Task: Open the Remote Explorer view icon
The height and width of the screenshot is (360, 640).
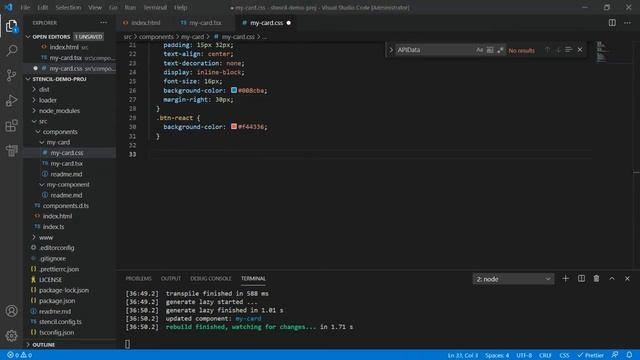Action: [x=11, y=151]
